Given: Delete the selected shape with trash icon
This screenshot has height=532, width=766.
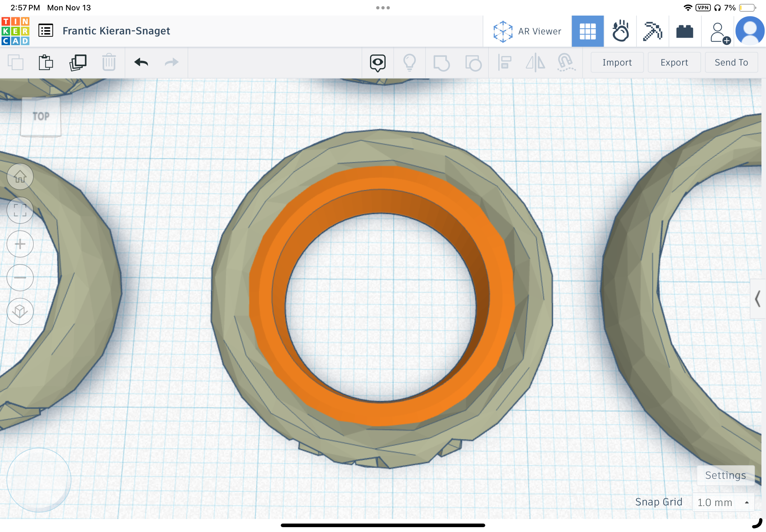Looking at the screenshot, I should 108,62.
